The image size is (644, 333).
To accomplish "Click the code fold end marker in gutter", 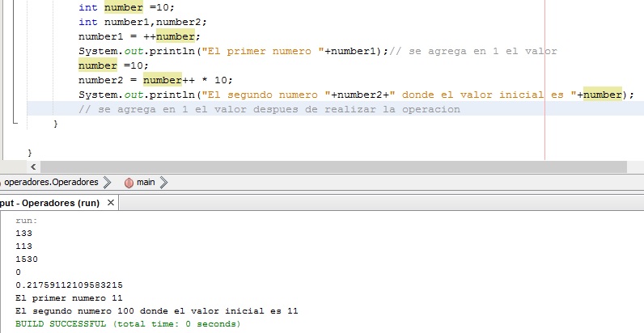I will (x=15, y=123).
